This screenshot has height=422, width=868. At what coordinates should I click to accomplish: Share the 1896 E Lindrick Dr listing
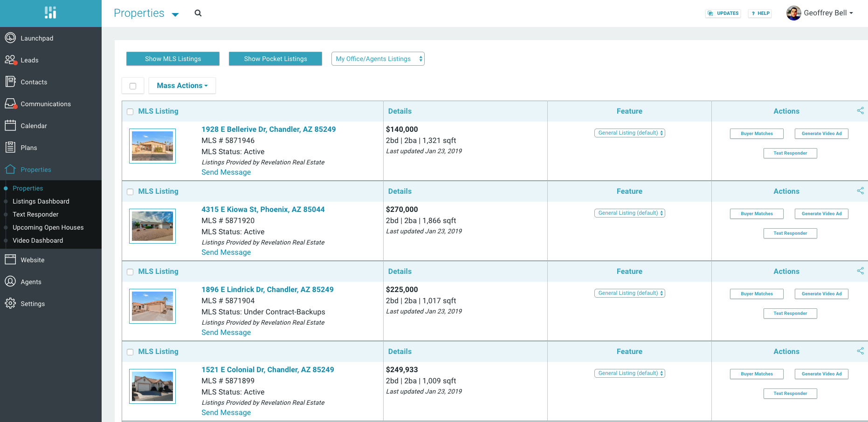click(x=860, y=271)
